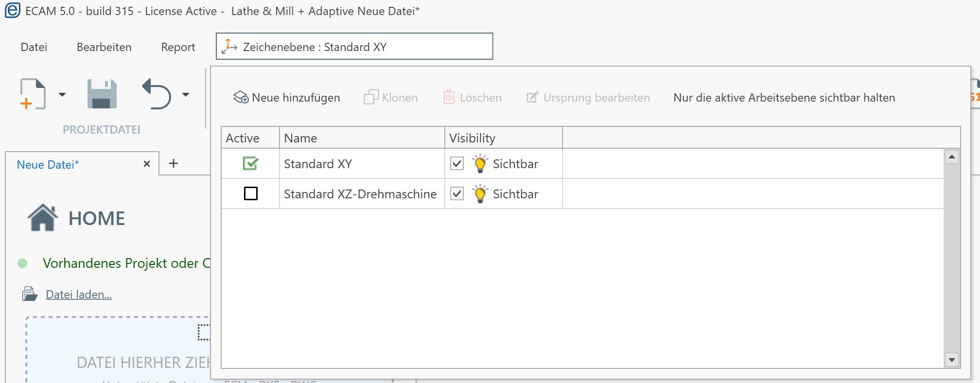The image size is (980, 383).
Task: Expand the undo history dropdown arrow
Action: 186,94
